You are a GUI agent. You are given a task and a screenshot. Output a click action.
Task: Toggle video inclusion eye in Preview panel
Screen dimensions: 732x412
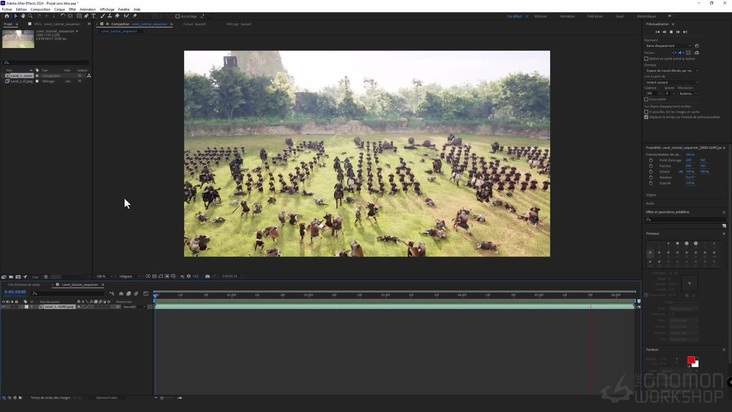click(x=675, y=53)
